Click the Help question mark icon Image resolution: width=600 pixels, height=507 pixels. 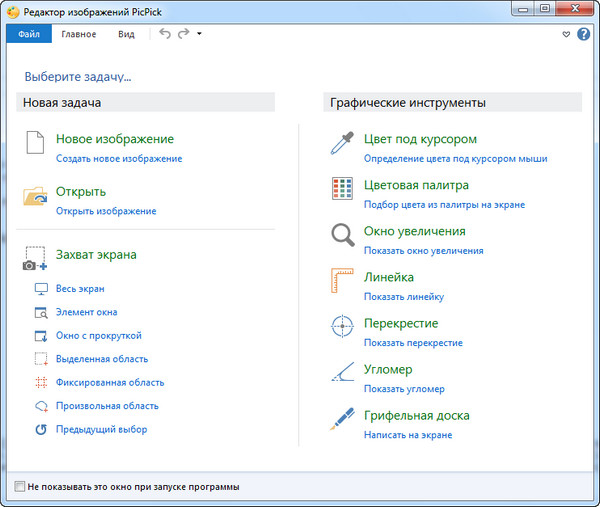click(x=584, y=34)
